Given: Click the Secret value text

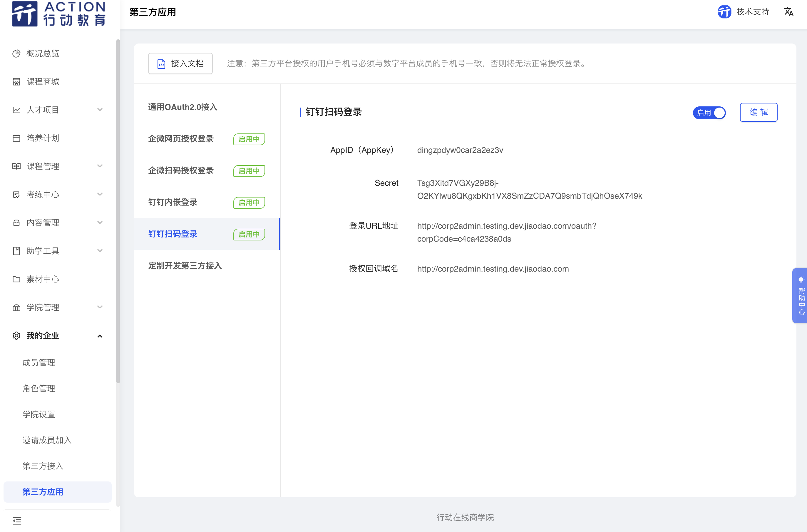Looking at the screenshot, I should coord(530,189).
